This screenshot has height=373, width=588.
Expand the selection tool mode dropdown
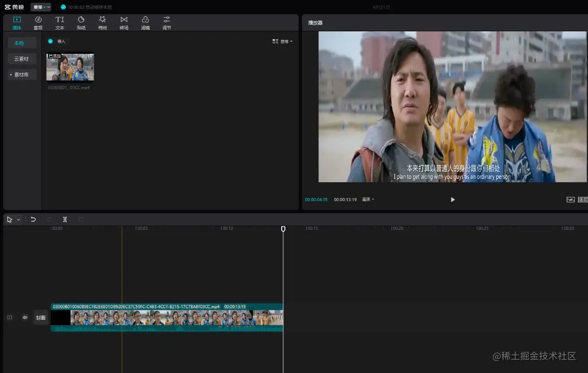[18, 220]
